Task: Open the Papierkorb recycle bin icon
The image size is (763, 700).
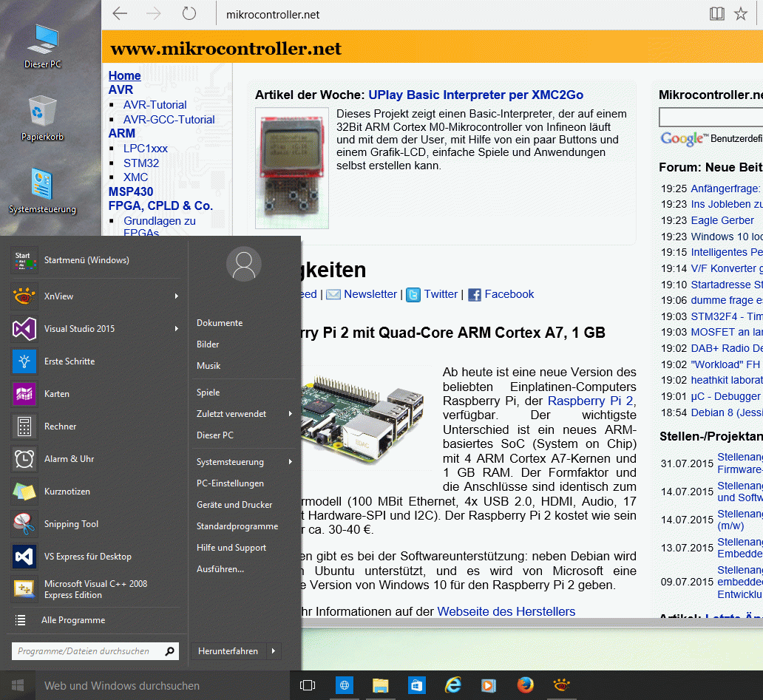Action: point(42,118)
